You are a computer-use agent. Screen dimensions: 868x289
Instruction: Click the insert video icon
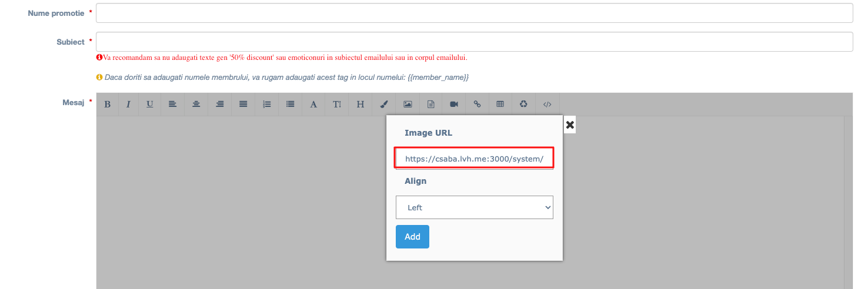click(454, 104)
